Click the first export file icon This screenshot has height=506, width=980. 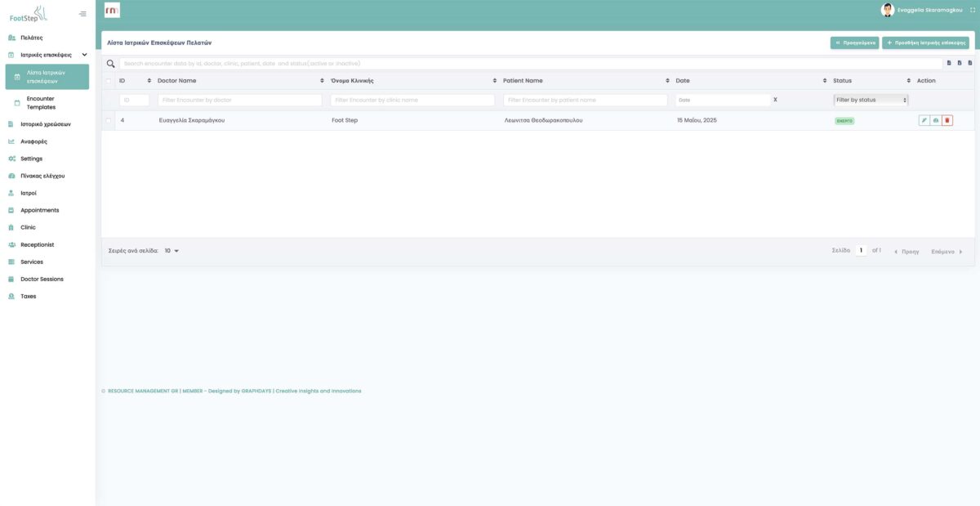coord(949,63)
